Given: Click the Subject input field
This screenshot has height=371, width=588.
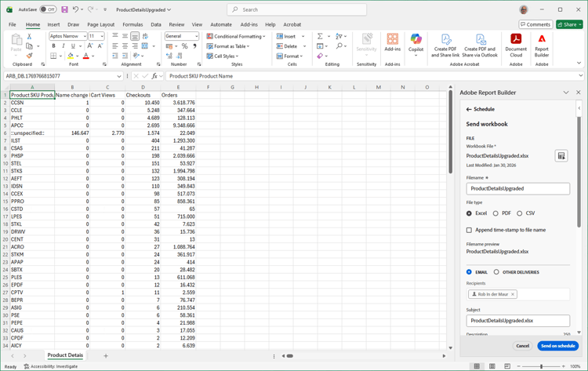Looking at the screenshot, I should point(518,321).
